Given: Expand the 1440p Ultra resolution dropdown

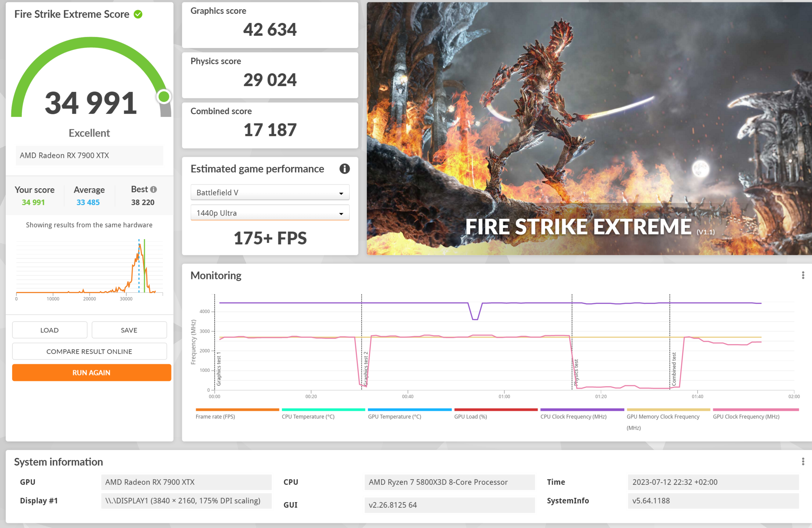Looking at the screenshot, I should (x=270, y=213).
